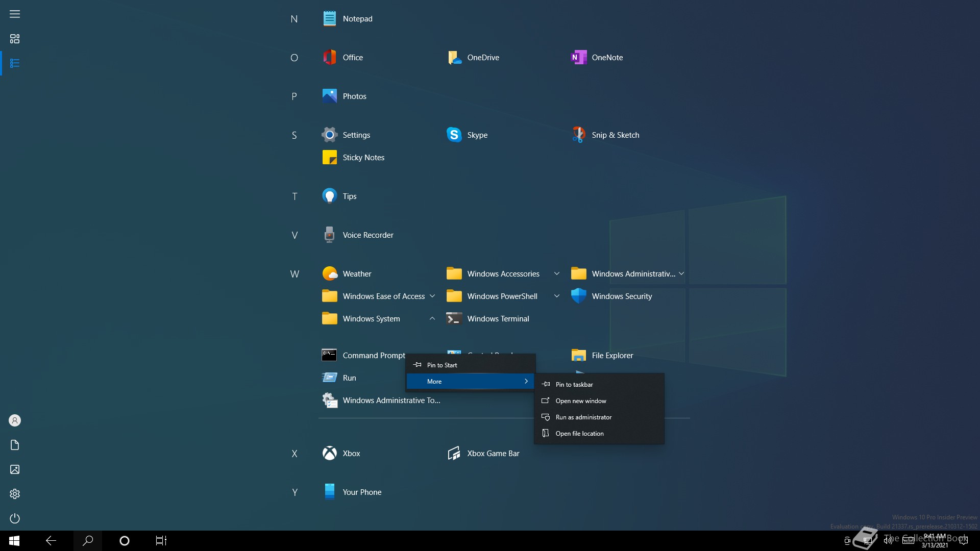980x551 pixels.
Task: Launch Your Phone app
Action: tap(352, 492)
